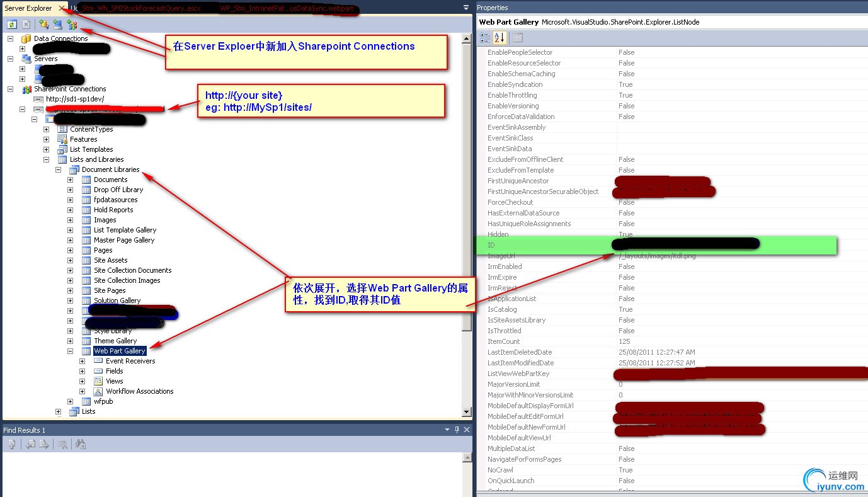868x497 pixels.
Task: Click Go to Location in Find Results
Action: [x=11, y=444]
